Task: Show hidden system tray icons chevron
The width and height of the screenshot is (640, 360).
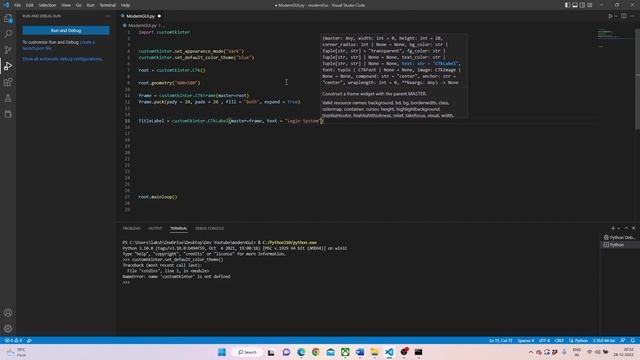Action: pyautogui.click(x=531, y=352)
